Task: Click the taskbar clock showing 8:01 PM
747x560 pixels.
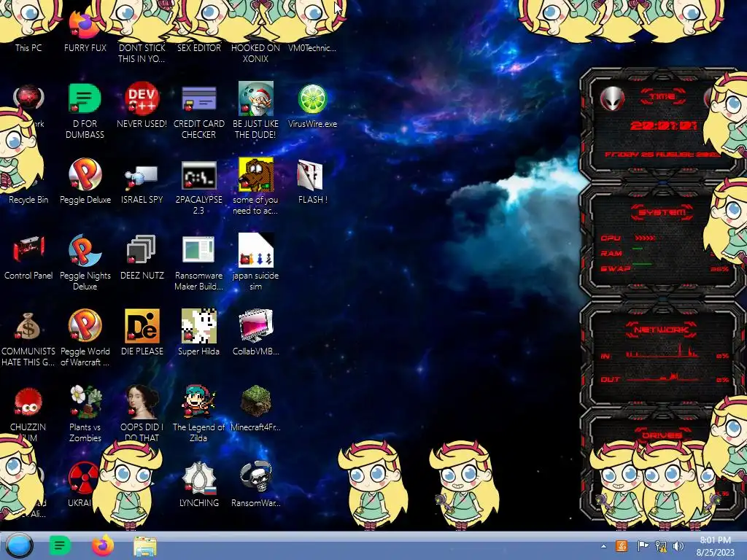Action: click(x=716, y=546)
